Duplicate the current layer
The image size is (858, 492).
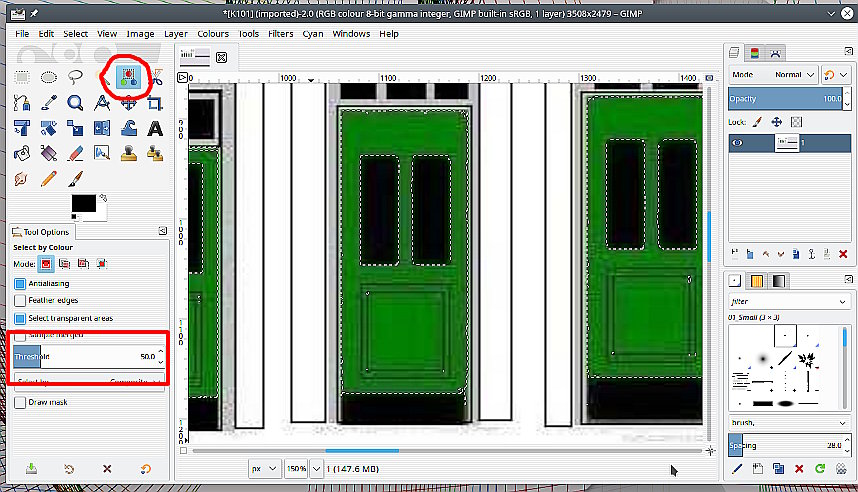pyautogui.click(x=796, y=253)
